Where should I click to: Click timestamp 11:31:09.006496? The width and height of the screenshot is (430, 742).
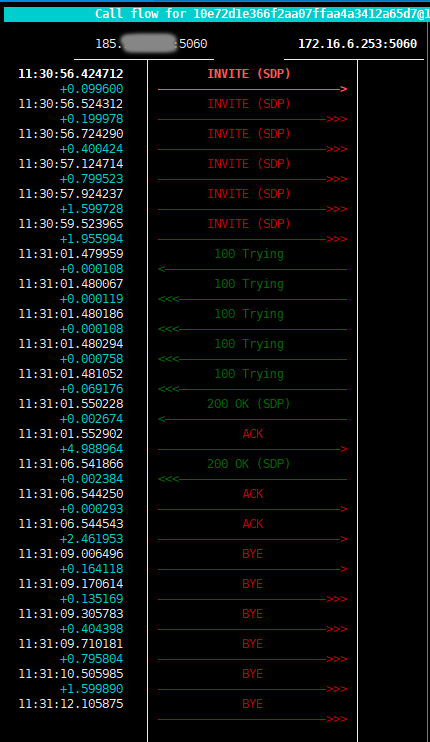click(71, 554)
